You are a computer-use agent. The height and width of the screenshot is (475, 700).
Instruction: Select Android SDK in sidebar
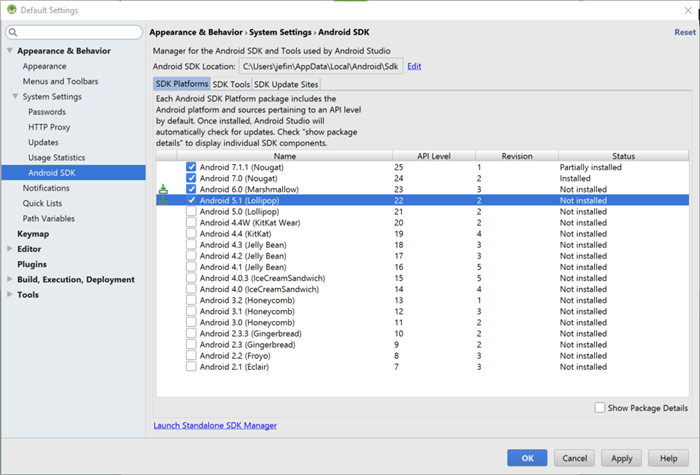[x=73, y=173]
